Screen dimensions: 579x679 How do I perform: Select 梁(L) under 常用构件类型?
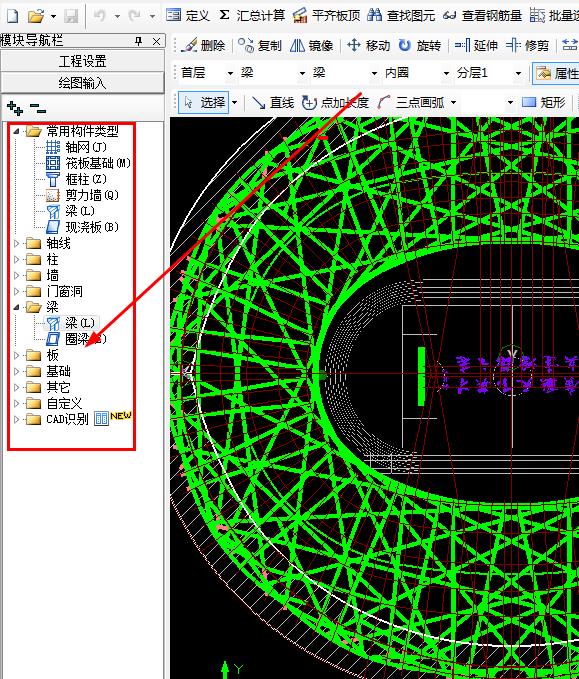(70, 211)
